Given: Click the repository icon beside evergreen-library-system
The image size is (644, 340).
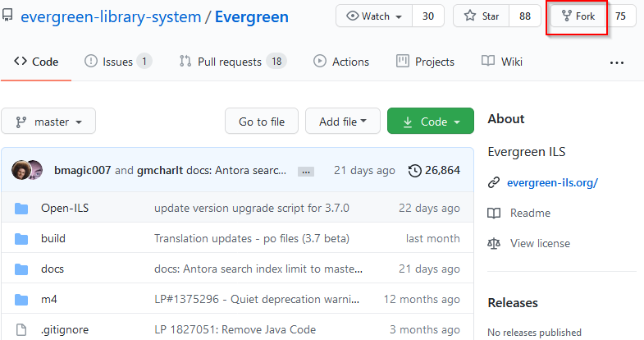Looking at the screenshot, I should pyautogui.click(x=7, y=16).
